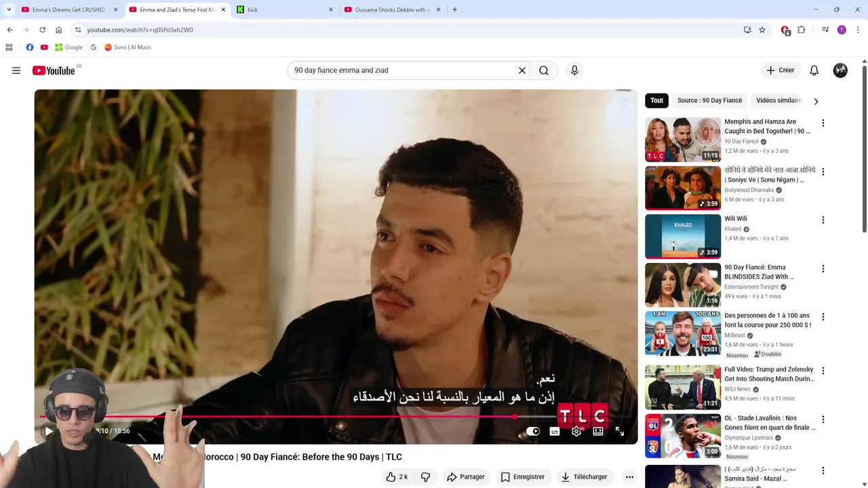The width and height of the screenshot is (868, 488).
Task: Click the magnifier search button
Action: (x=544, y=70)
